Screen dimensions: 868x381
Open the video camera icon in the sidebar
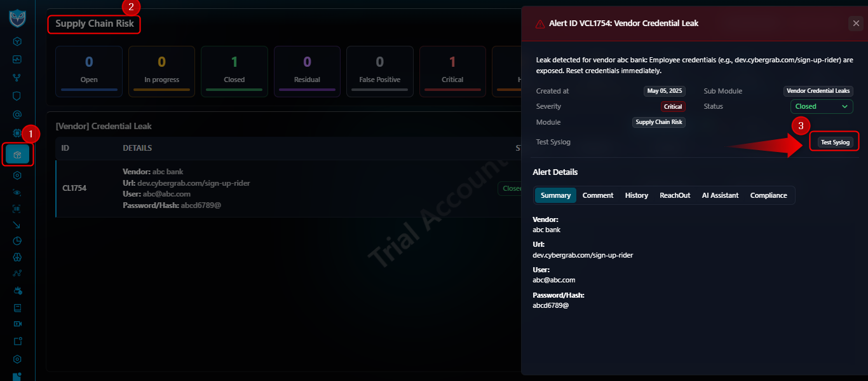[x=18, y=324]
